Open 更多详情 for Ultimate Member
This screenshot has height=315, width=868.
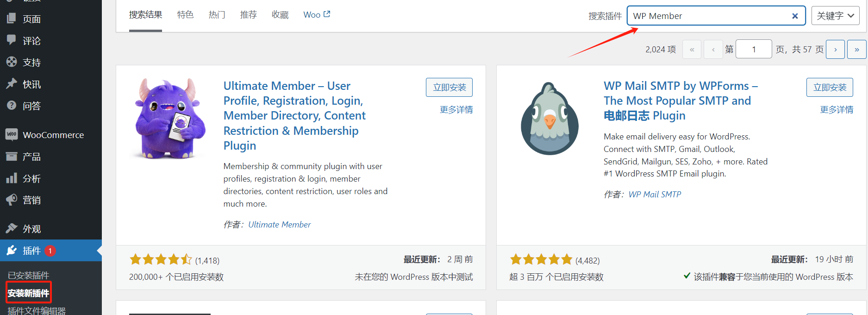click(456, 110)
